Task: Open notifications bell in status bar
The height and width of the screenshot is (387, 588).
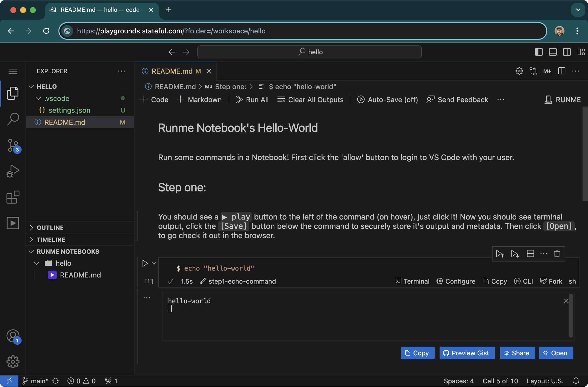Action: [576, 381]
